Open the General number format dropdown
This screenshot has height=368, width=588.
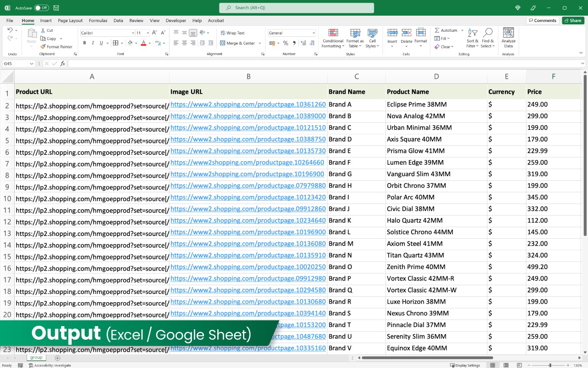[x=313, y=33]
